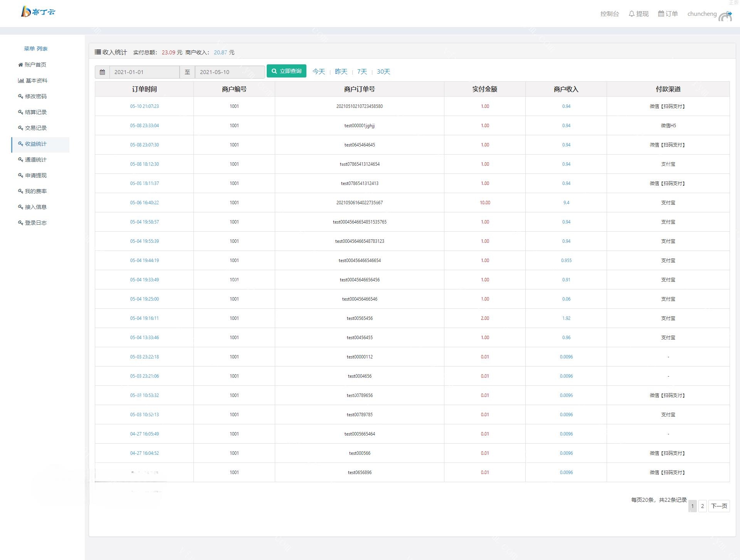Click the start date field 2021-01-01
Screen dimensions: 740x560
coord(144,72)
